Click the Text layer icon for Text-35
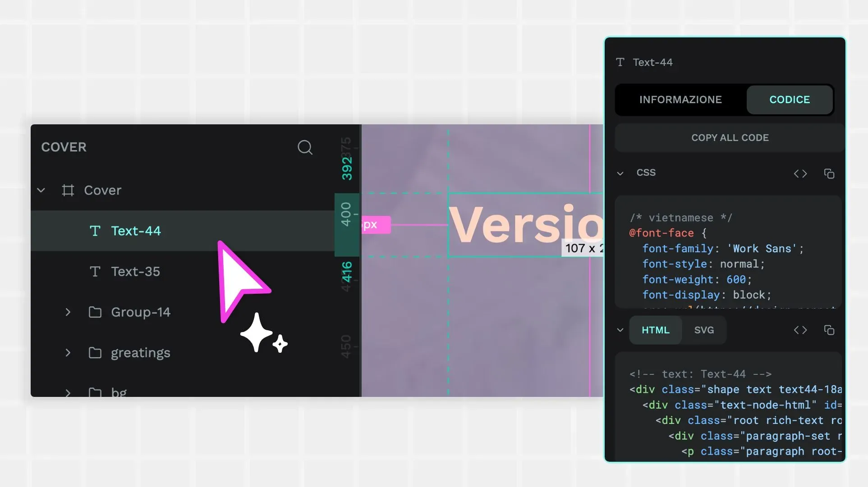Screen dimensions: 868x487 pyautogui.click(x=95, y=272)
